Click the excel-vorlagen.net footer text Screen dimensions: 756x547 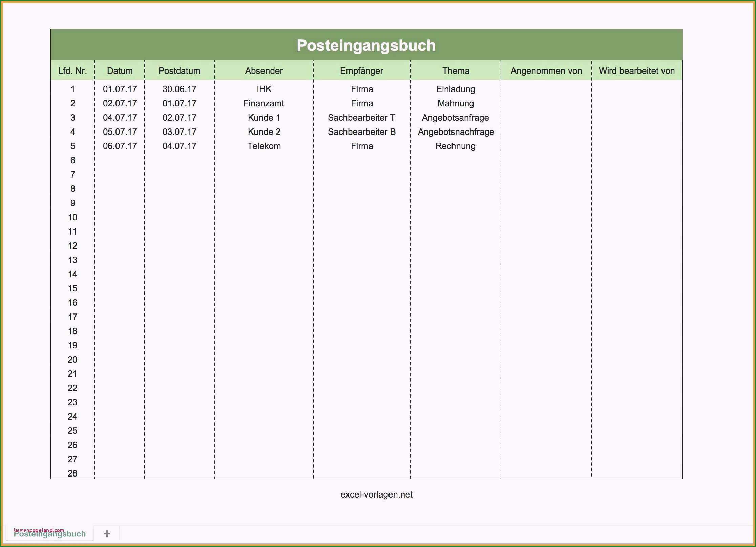376,494
